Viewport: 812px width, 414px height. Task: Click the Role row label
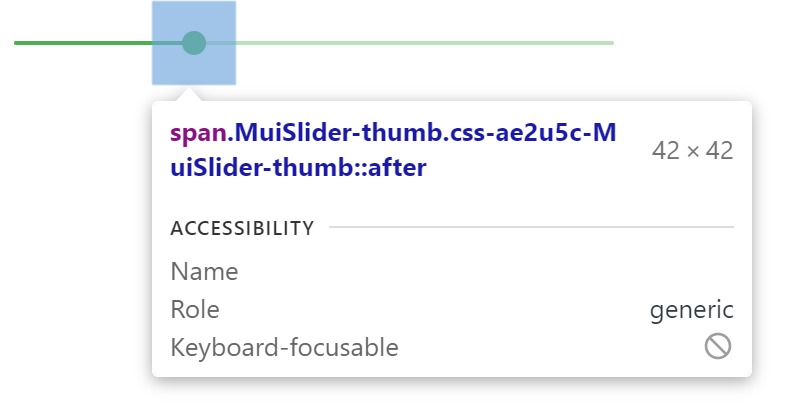[x=195, y=309]
